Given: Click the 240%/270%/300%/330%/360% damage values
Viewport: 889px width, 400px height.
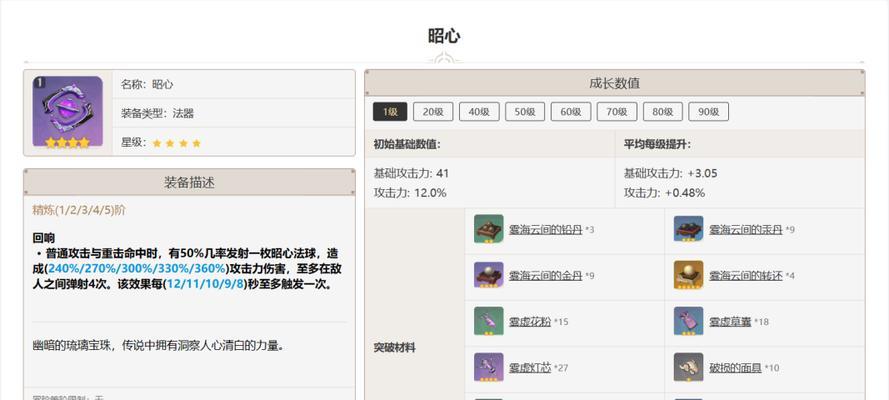Looking at the screenshot, I should (137, 269).
